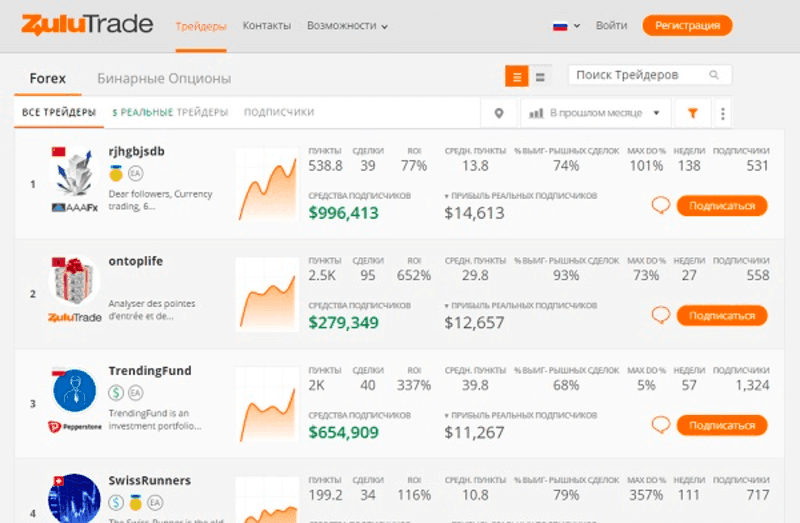Image resolution: width=800 pixels, height=523 pixels.
Task: Click the comment bubble for ontoplife
Action: click(x=661, y=315)
